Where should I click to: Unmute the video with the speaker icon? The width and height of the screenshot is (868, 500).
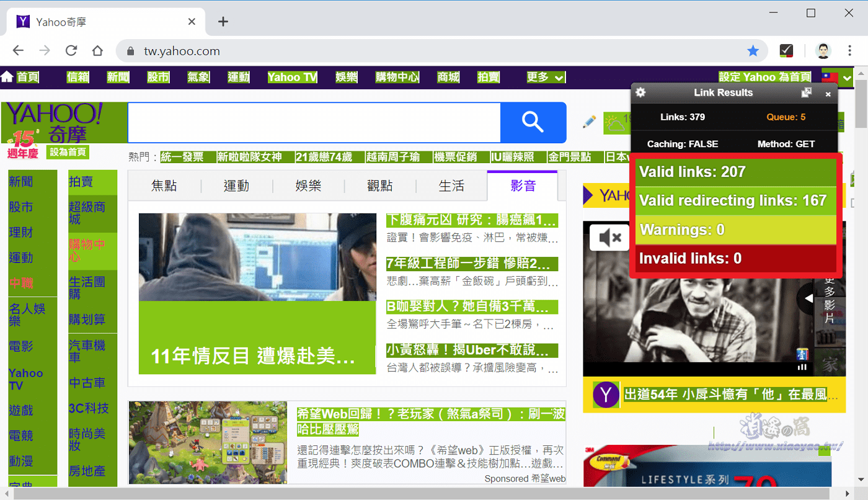(x=610, y=237)
